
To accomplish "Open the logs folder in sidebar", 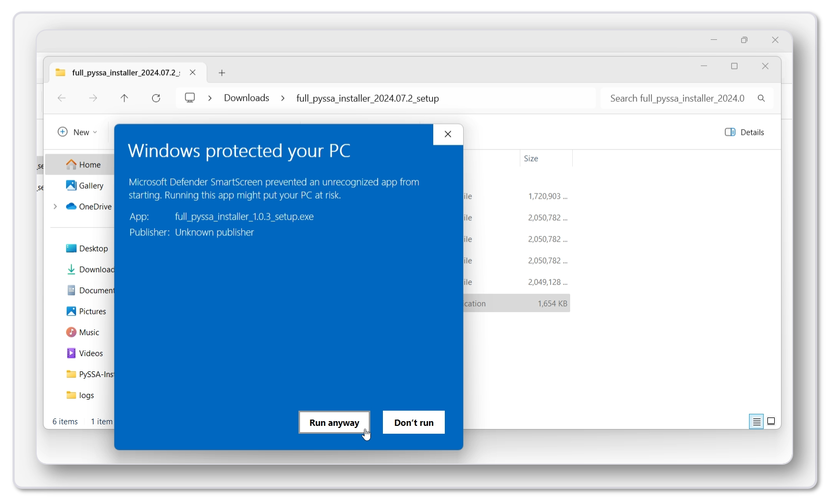I will click(x=80, y=395).
